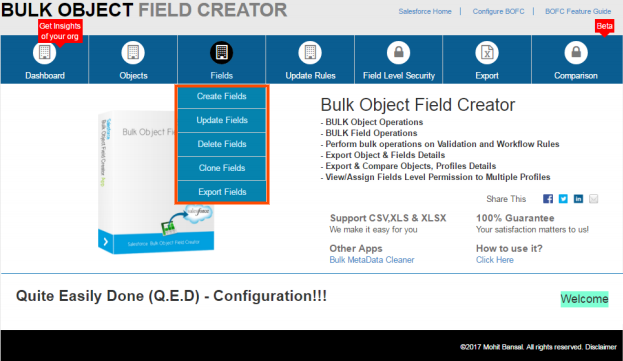Click the Welcome highlighted label
This screenshot has height=361, width=623.
pyautogui.click(x=584, y=299)
